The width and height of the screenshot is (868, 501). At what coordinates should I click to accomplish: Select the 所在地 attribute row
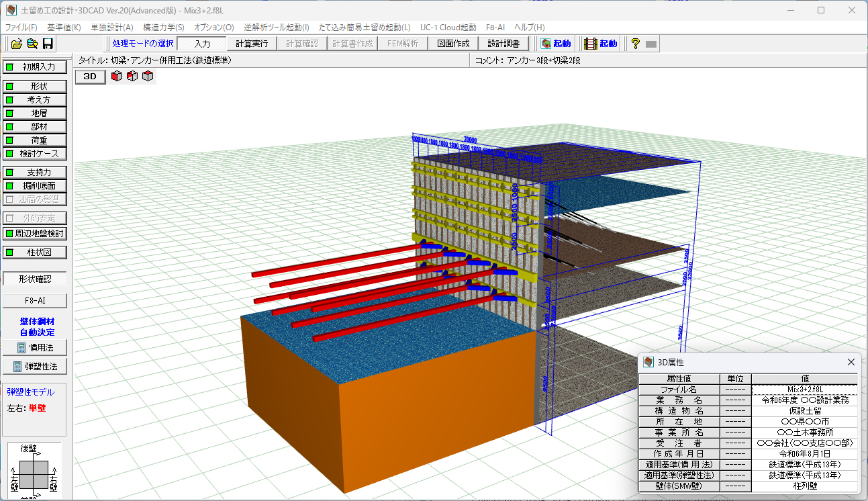point(748,422)
